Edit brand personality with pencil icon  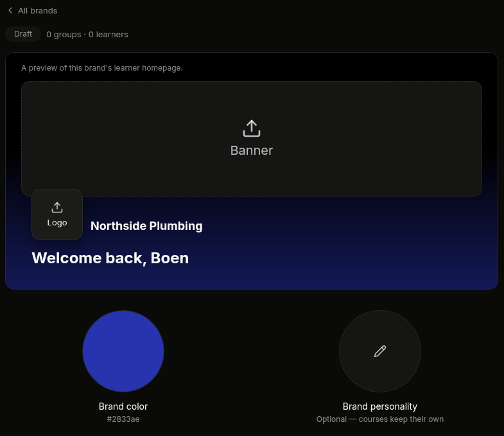coord(380,351)
